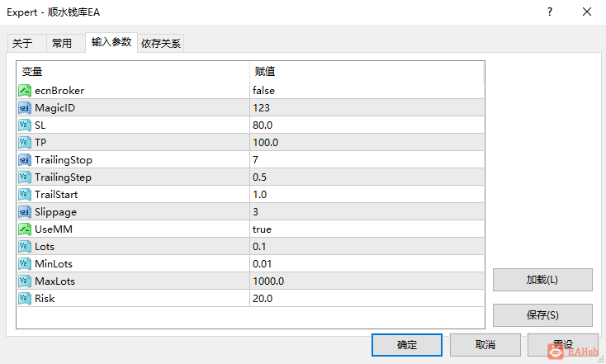This screenshot has width=606, height=364.
Task: Select the TrailStart variable name
Action: 56,194
